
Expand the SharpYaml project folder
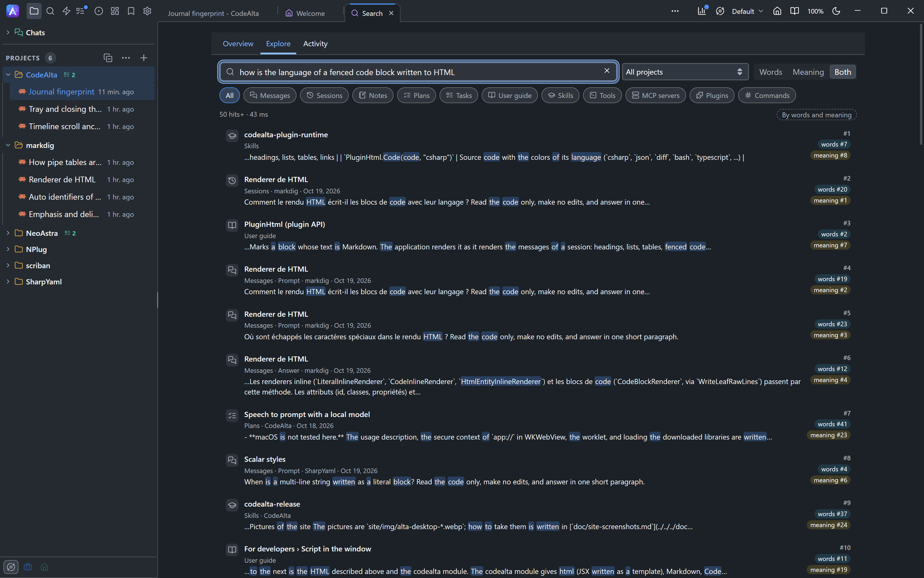click(8, 282)
